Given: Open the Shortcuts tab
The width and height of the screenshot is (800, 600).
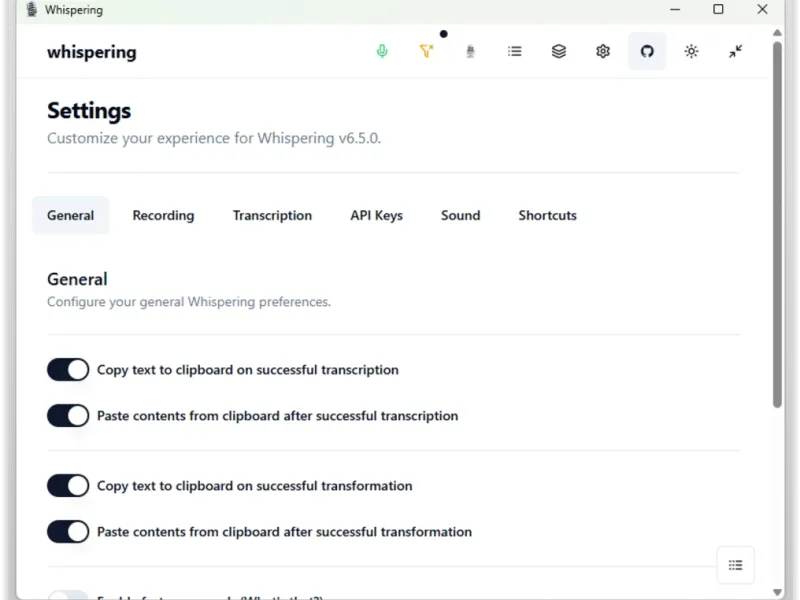Looking at the screenshot, I should 547,215.
